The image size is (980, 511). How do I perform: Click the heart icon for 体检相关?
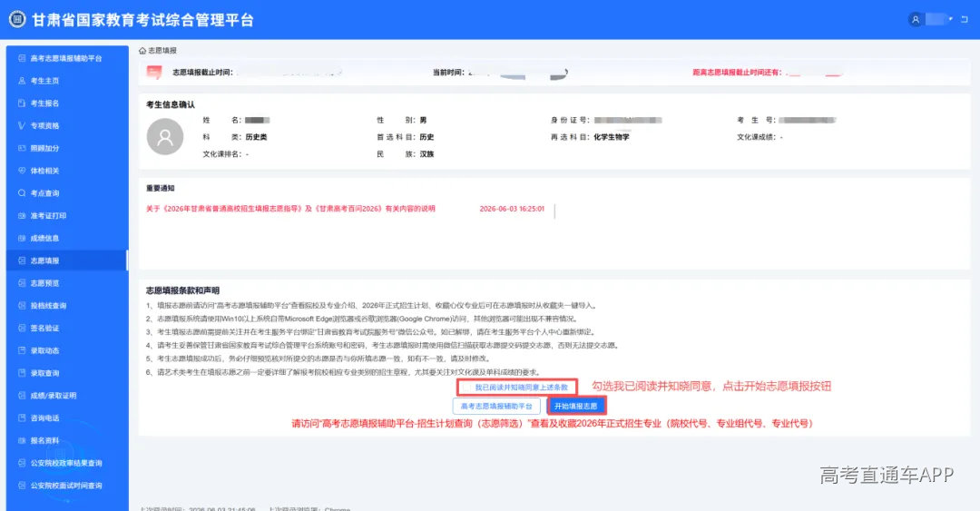[22, 171]
